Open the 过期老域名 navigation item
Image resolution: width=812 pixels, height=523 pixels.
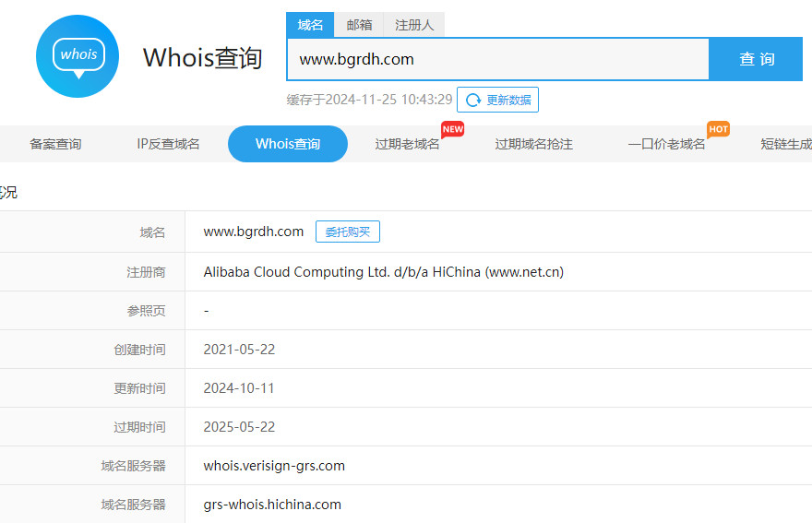tap(407, 144)
